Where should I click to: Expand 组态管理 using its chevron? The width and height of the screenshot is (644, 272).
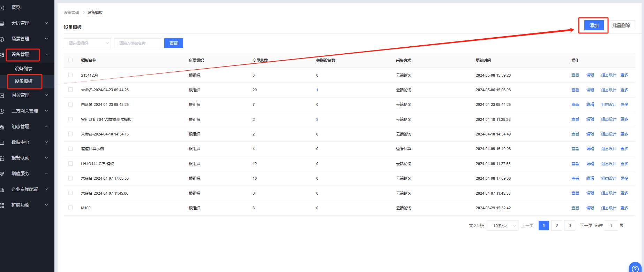[x=46, y=126]
